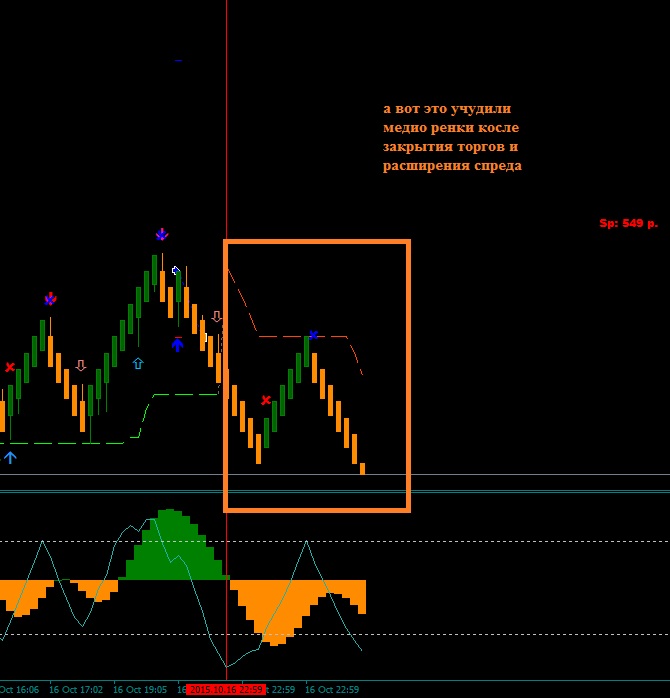Click the hollow light-blue up arrow marker
670x698 pixels.
pos(138,364)
